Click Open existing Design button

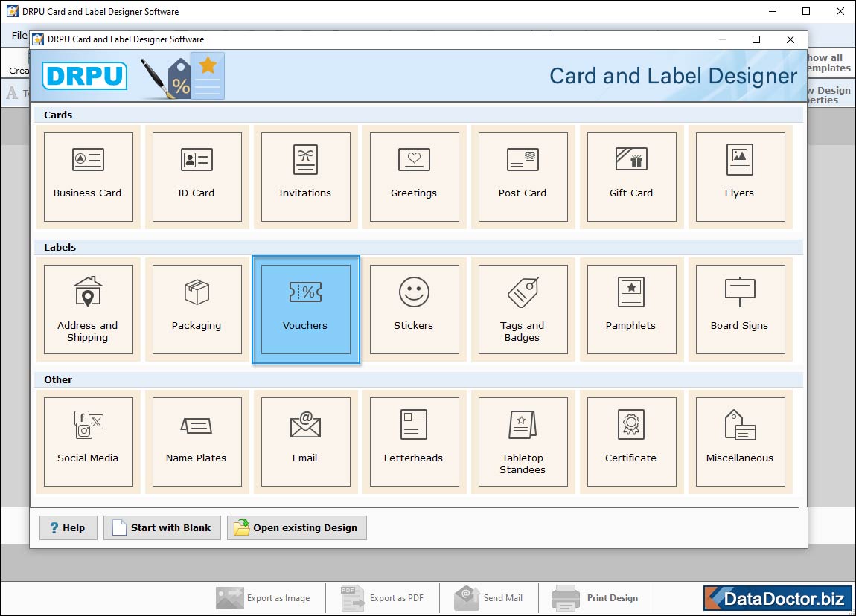[296, 527]
